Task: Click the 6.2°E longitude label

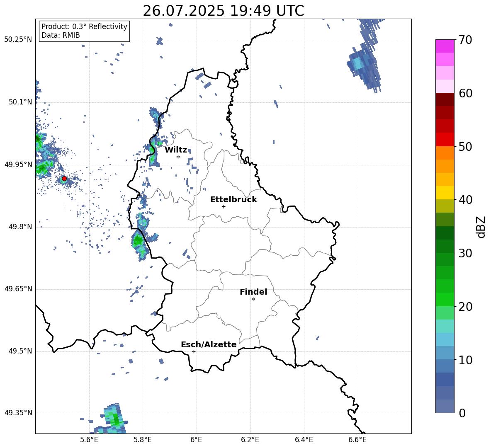Action: [250, 440]
